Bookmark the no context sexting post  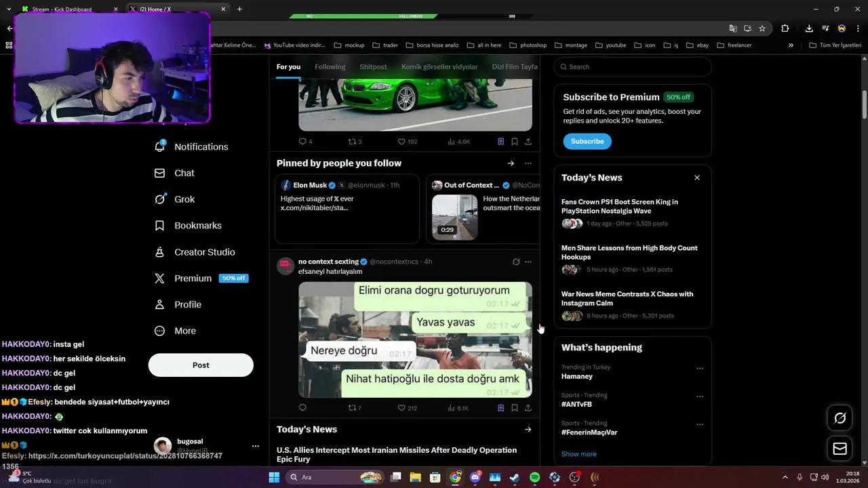pos(514,407)
